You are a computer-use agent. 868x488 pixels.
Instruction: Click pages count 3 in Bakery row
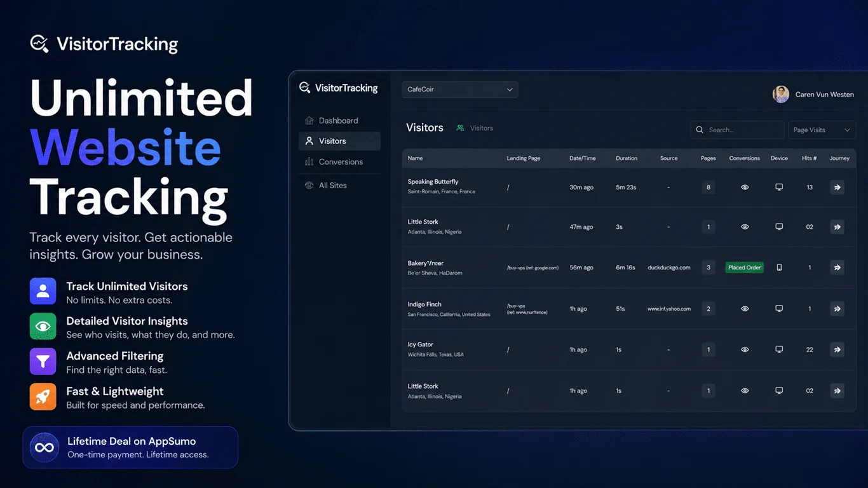click(709, 268)
